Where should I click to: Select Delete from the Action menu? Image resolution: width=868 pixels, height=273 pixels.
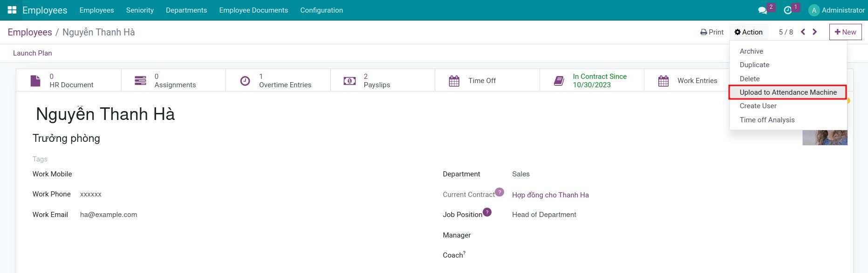pos(788,79)
